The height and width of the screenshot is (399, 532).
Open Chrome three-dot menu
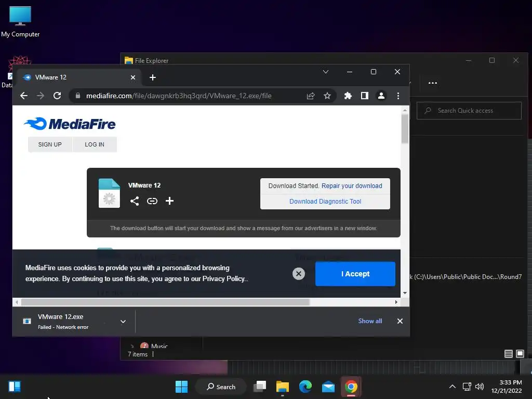tap(398, 96)
